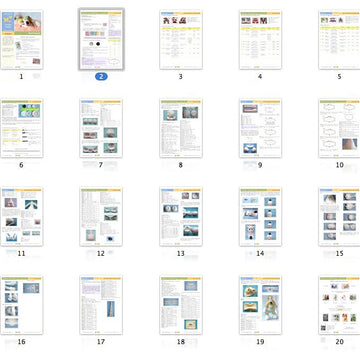Select page 8 thumbnail
360x360 pixels.
click(181, 128)
